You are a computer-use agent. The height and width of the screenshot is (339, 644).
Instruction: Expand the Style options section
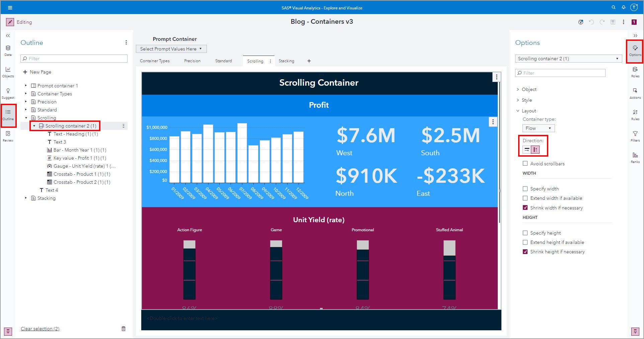point(527,100)
